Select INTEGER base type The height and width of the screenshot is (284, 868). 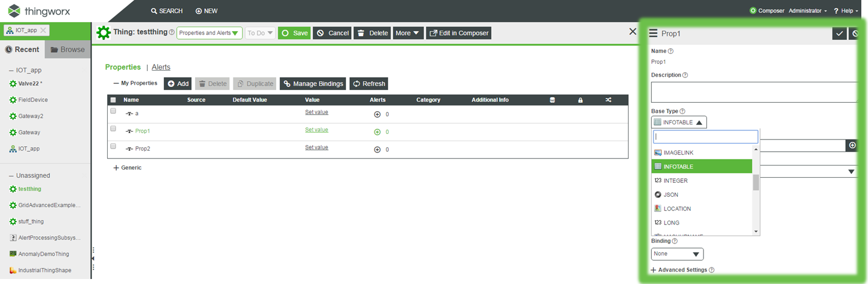tap(702, 181)
